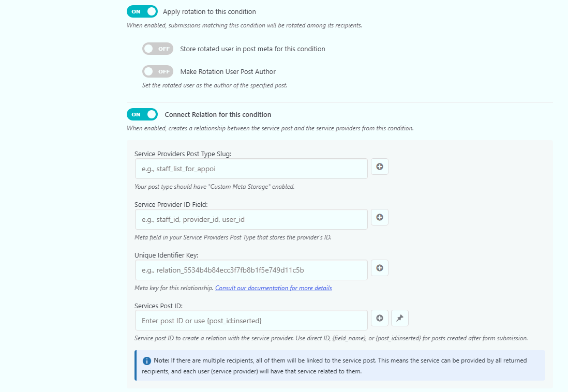This screenshot has height=392, width=568.
Task: Click the Note text about multiple recipients
Action: 334,366
